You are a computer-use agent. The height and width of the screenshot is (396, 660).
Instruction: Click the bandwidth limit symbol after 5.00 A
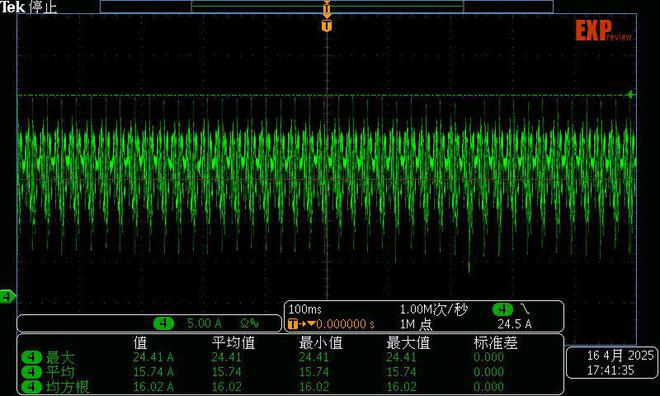point(250,323)
